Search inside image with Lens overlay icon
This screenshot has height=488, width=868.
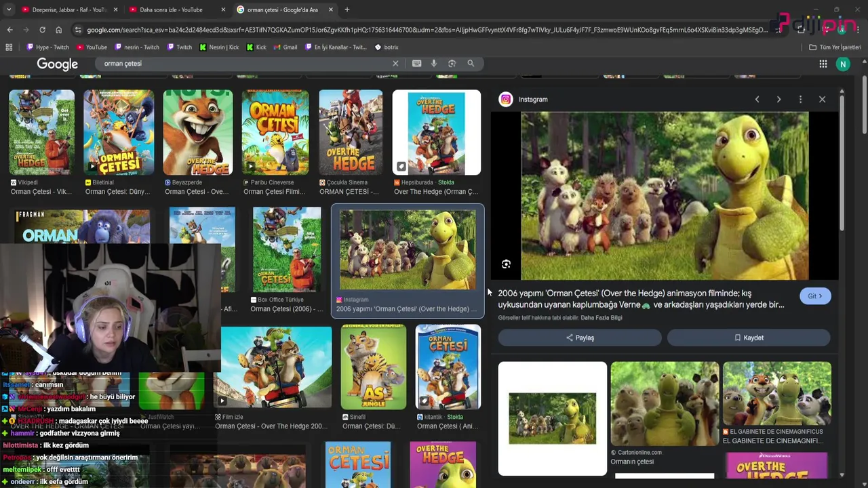[506, 264]
